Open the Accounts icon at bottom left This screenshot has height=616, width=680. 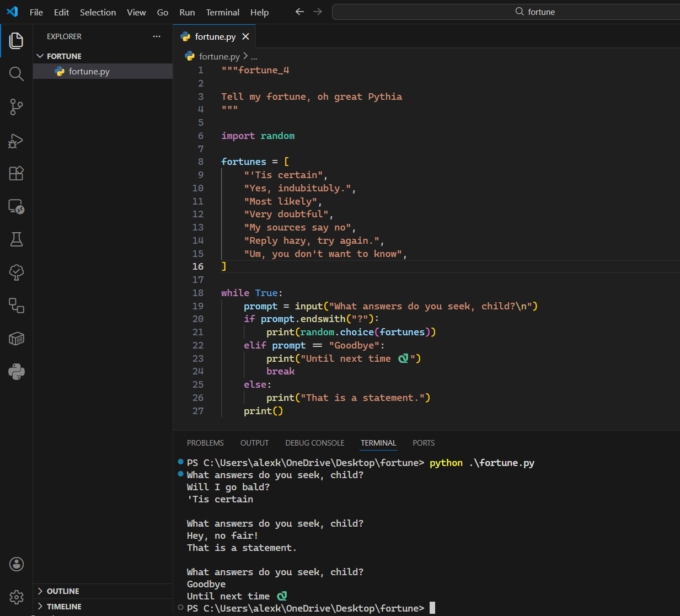[16, 564]
